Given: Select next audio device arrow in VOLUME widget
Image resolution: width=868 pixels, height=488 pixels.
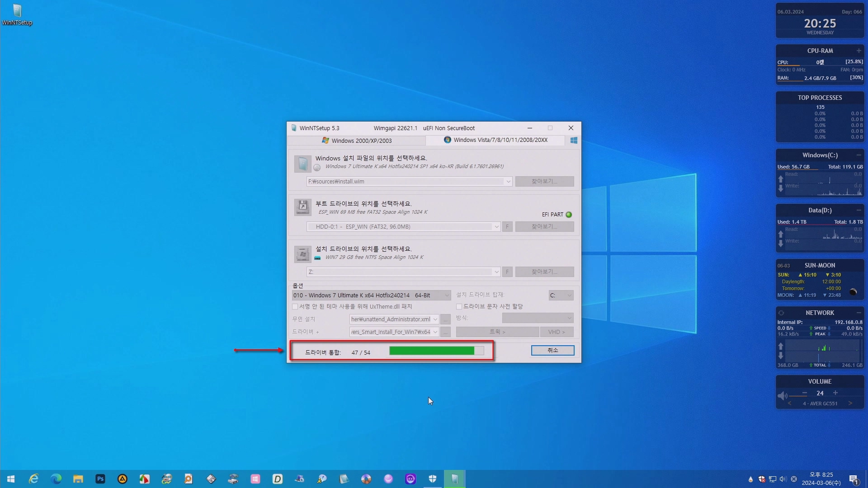Looking at the screenshot, I should 850,404.
